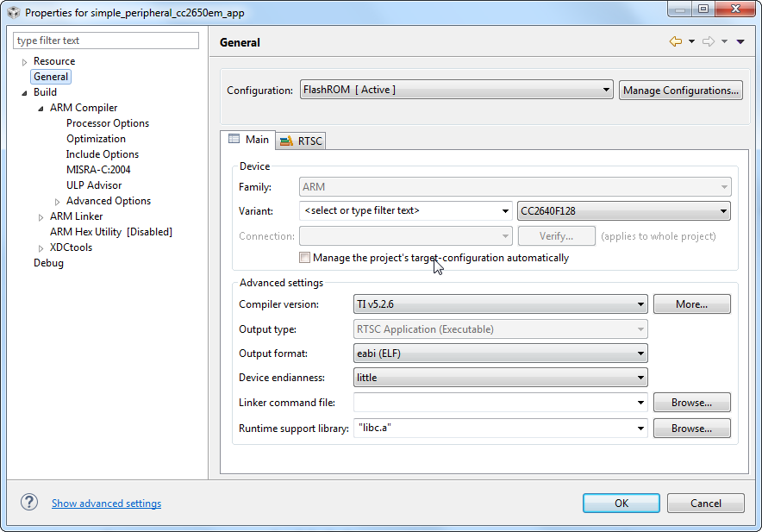Expand the Resource tree node
This screenshot has width=762, height=532.
tap(25, 62)
